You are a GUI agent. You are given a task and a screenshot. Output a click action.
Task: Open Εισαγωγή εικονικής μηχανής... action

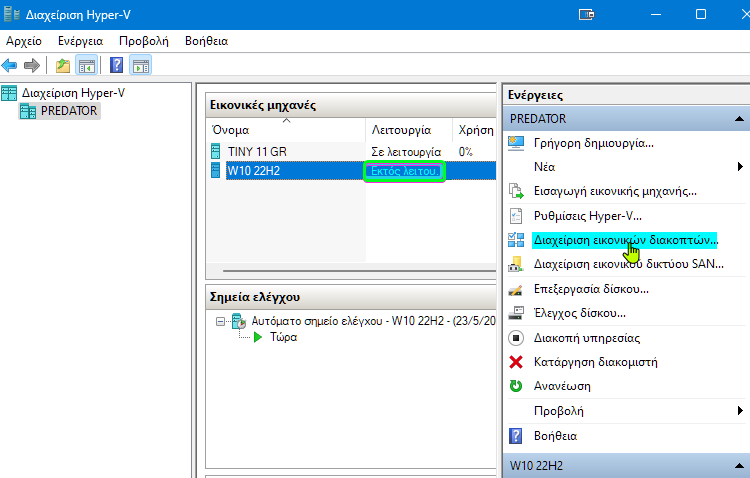point(615,191)
